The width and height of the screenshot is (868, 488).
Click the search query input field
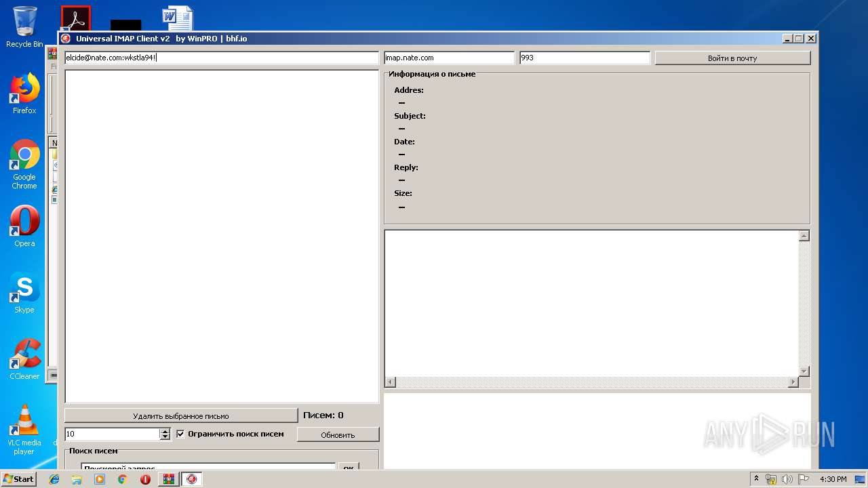[x=208, y=467]
